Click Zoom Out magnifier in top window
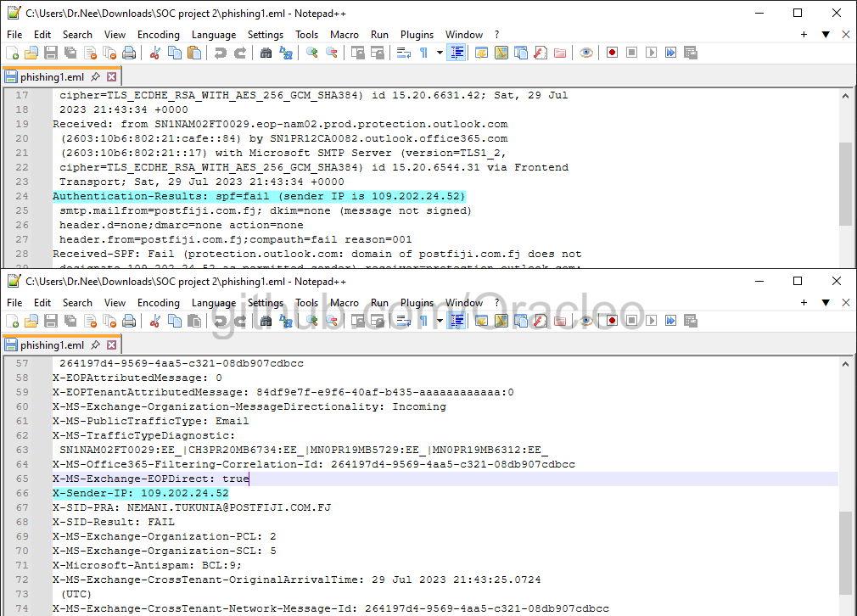The image size is (857, 616). (x=332, y=53)
